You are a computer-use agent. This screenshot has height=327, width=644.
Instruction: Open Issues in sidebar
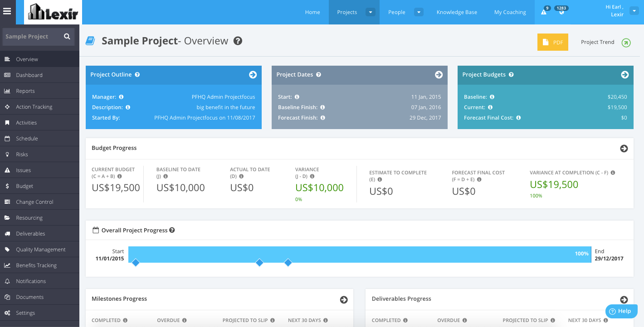pyautogui.click(x=39, y=170)
